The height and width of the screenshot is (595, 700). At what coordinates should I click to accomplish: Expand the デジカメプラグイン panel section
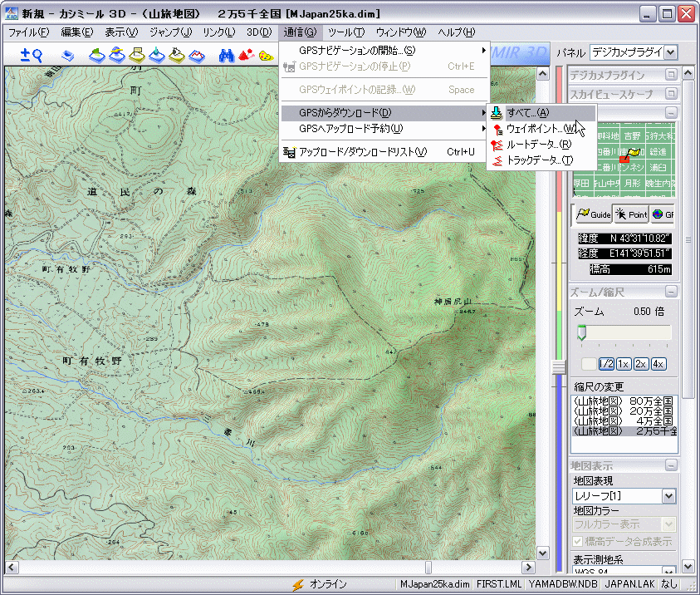coord(671,75)
